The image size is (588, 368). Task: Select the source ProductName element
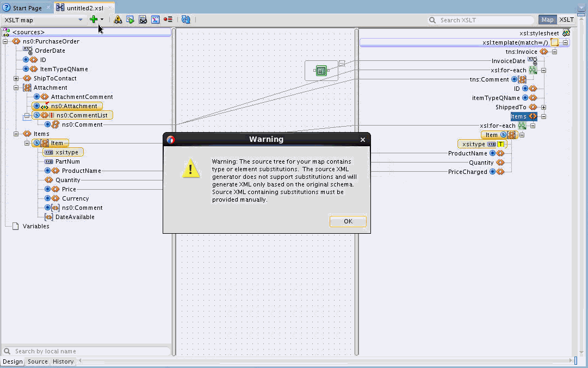[x=82, y=171]
